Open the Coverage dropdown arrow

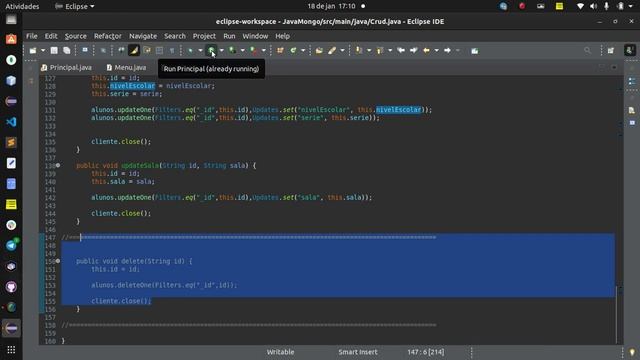click(x=242, y=51)
